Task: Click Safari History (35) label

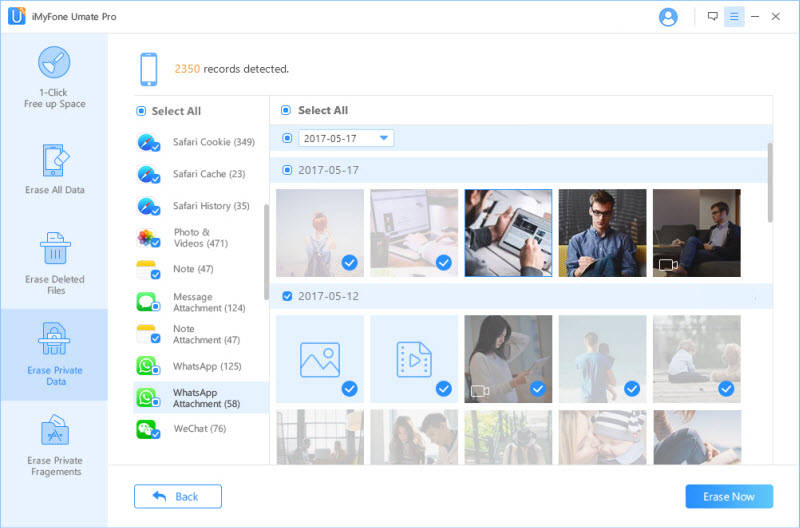Action: [211, 206]
